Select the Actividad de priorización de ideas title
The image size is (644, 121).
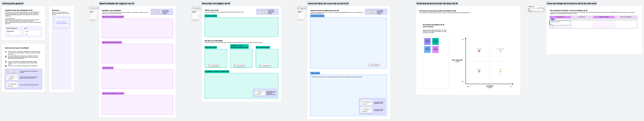tap(437, 3)
